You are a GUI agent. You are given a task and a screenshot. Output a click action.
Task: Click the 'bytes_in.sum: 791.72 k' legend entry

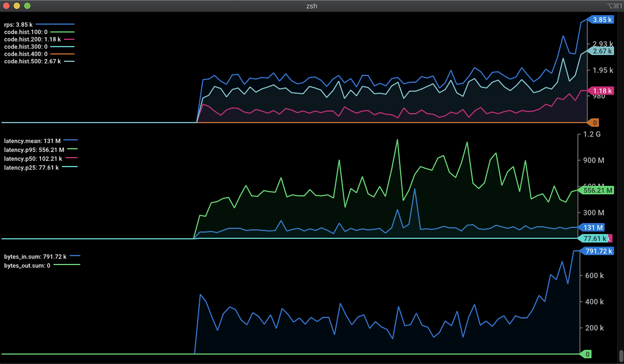pyautogui.click(x=42, y=256)
